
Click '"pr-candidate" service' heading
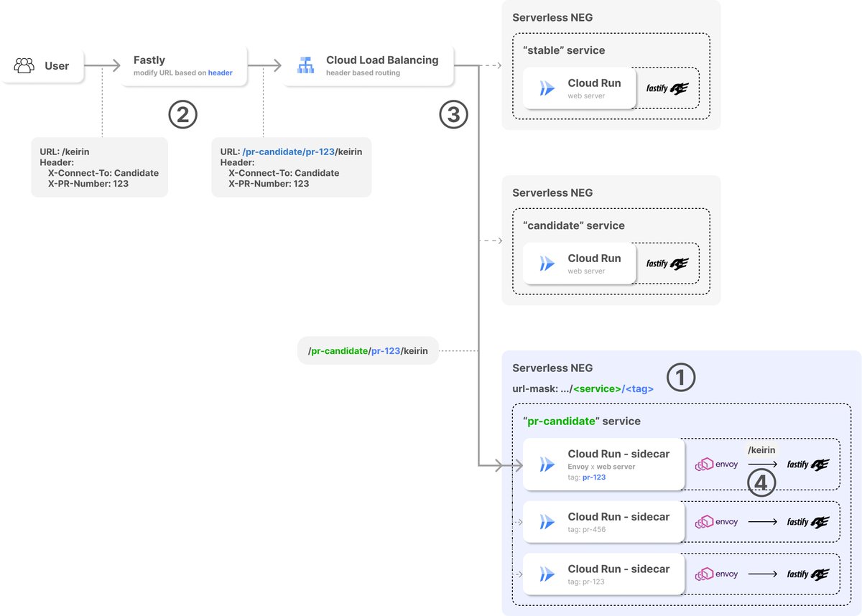click(582, 421)
